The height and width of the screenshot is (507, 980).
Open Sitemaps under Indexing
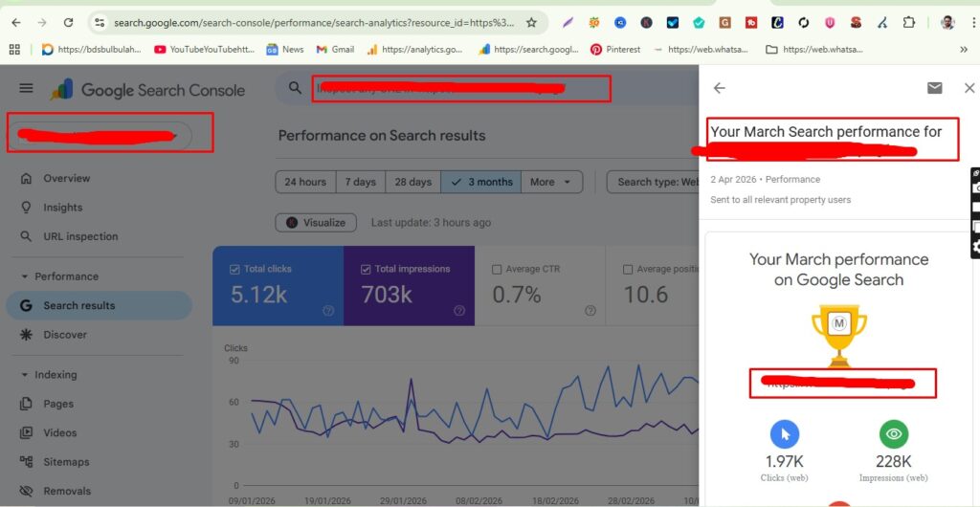(x=99, y=462)
